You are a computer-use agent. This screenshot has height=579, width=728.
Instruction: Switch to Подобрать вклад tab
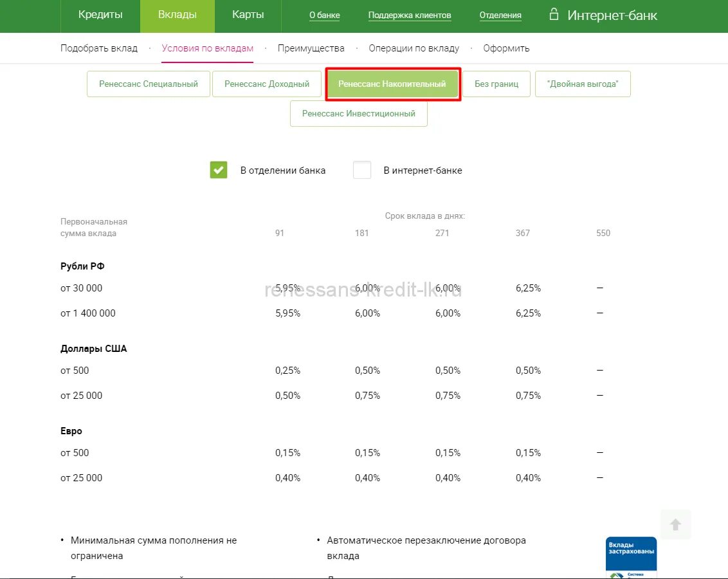(x=99, y=48)
